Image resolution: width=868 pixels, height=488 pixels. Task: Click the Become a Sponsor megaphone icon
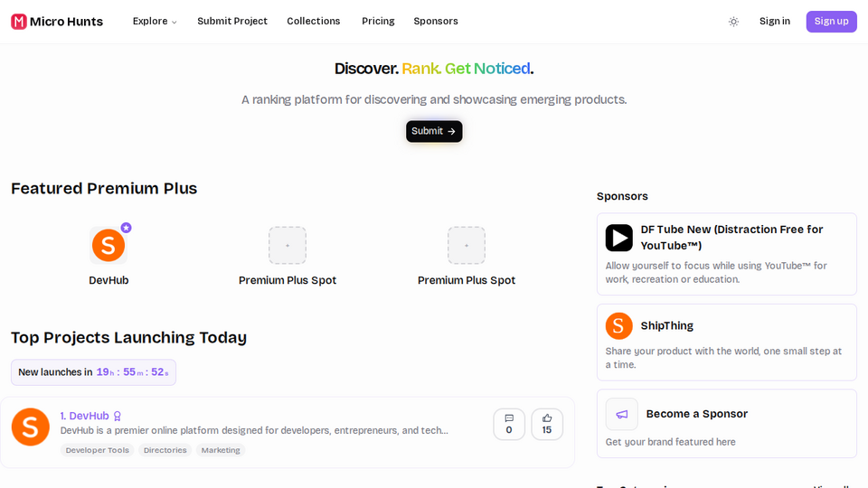point(622,414)
